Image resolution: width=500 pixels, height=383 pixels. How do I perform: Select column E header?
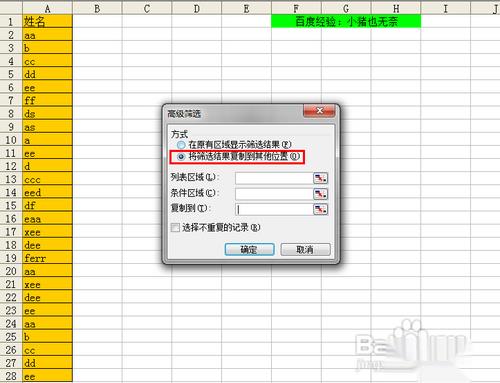[246, 9]
